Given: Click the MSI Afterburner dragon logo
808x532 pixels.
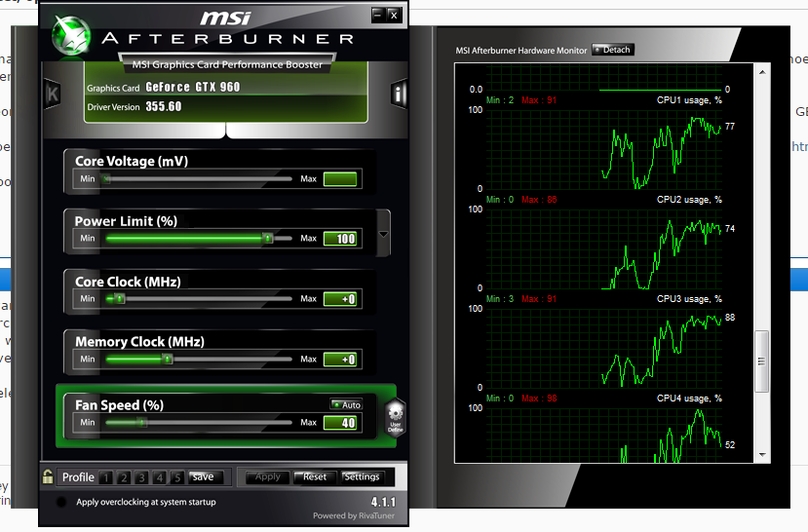Looking at the screenshot, I should (x=71, y=35).
